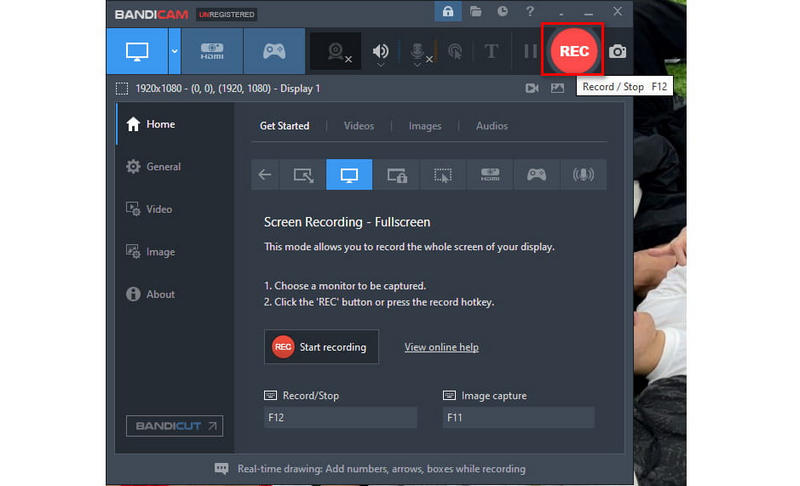
Task: Switch to the Audios tab
Action: point(491,126)
